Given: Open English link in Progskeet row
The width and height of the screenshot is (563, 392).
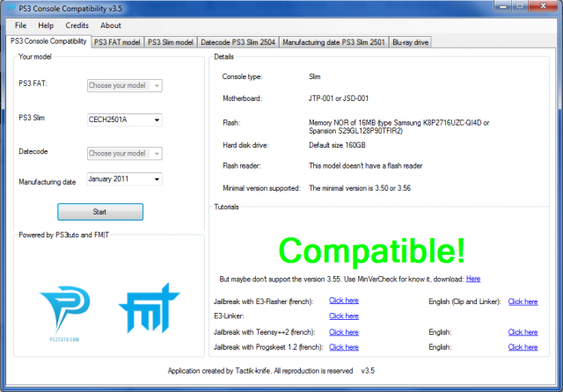Looking at the screenshot, I should [523, 347].
